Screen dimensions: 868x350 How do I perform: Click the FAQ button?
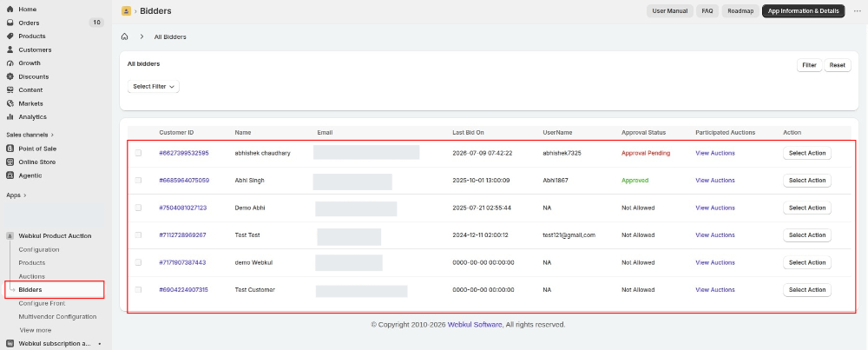click(x=707, y=11)
